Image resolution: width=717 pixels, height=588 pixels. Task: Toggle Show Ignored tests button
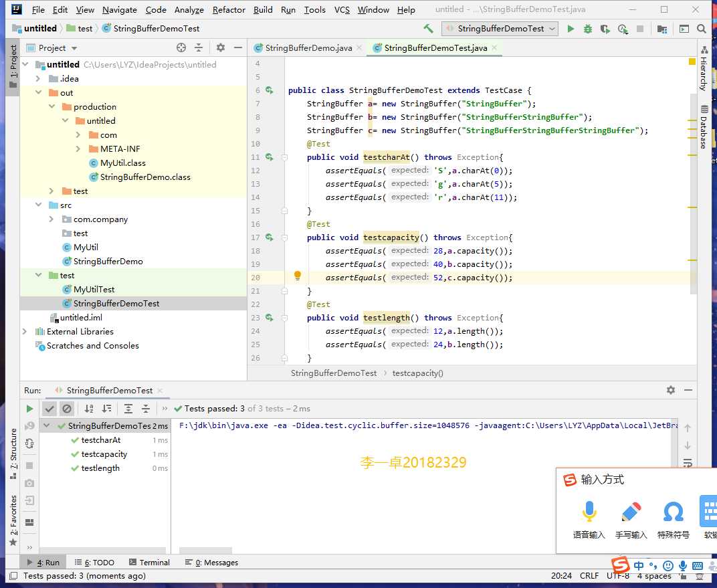(x=67, y=408)
